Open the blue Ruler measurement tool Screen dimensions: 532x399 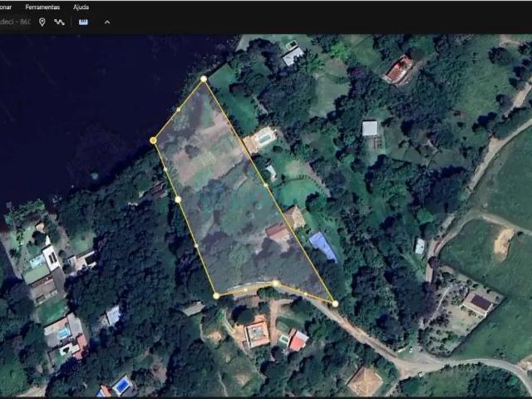tap(83, 22)
